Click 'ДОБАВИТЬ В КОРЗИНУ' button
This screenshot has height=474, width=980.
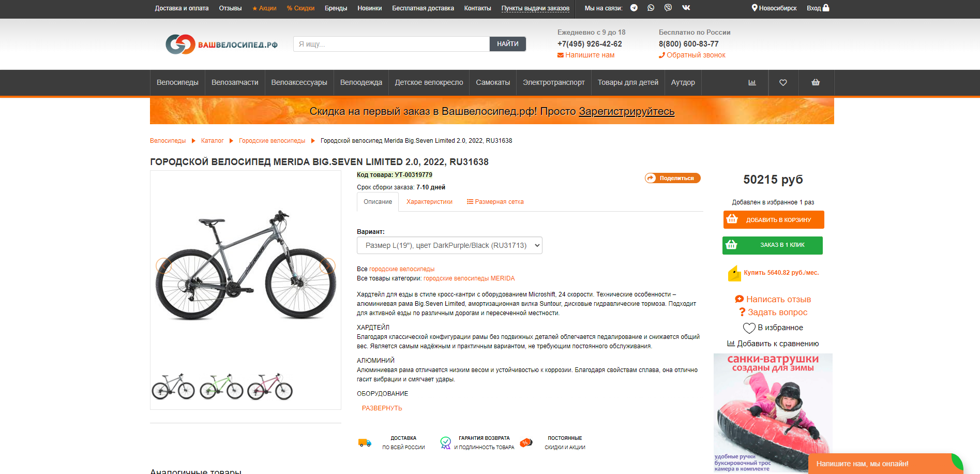[x=774, y=219]
